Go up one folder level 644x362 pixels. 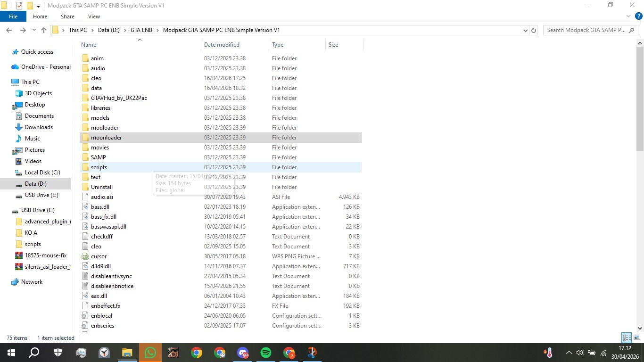pos(44,30)
